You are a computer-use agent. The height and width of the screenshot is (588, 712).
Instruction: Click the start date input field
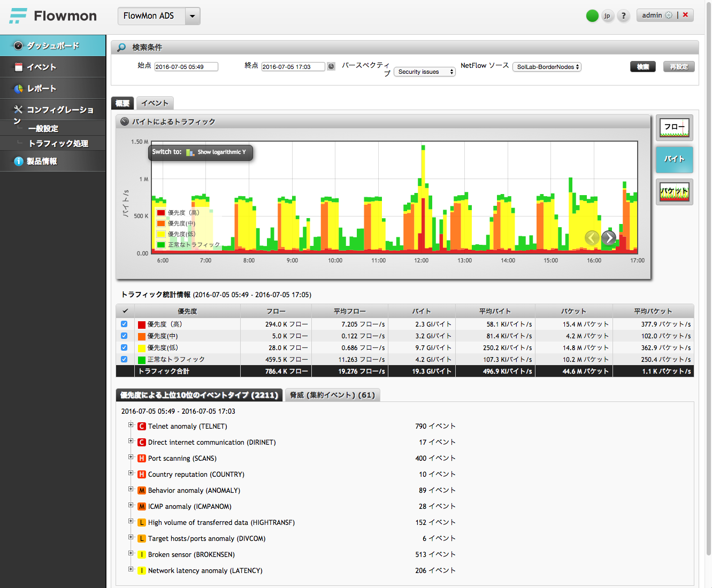(x=186, y=67)
